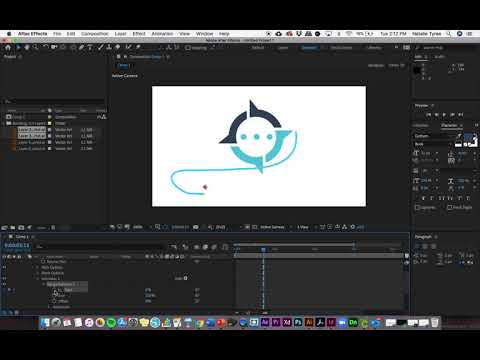Click the new composition icon in Project panel
The image size is (480, 360).
click(21, 228)
